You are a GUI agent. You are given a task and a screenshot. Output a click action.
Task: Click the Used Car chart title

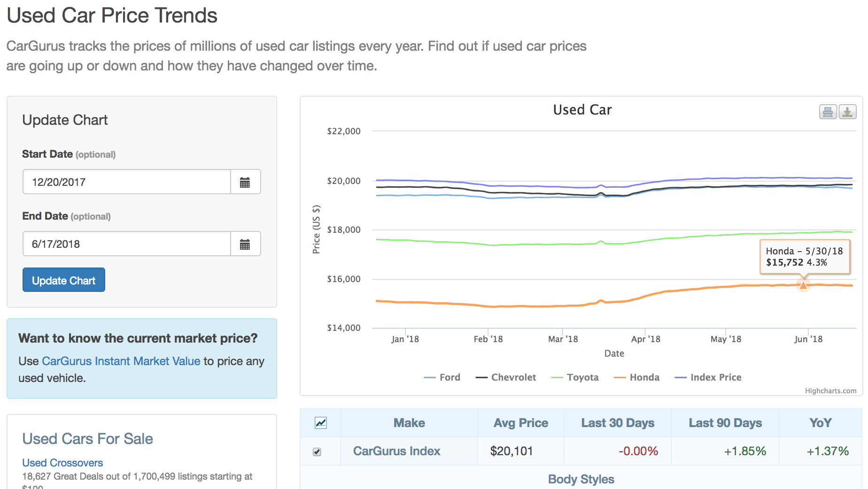[x=582, y=109]
